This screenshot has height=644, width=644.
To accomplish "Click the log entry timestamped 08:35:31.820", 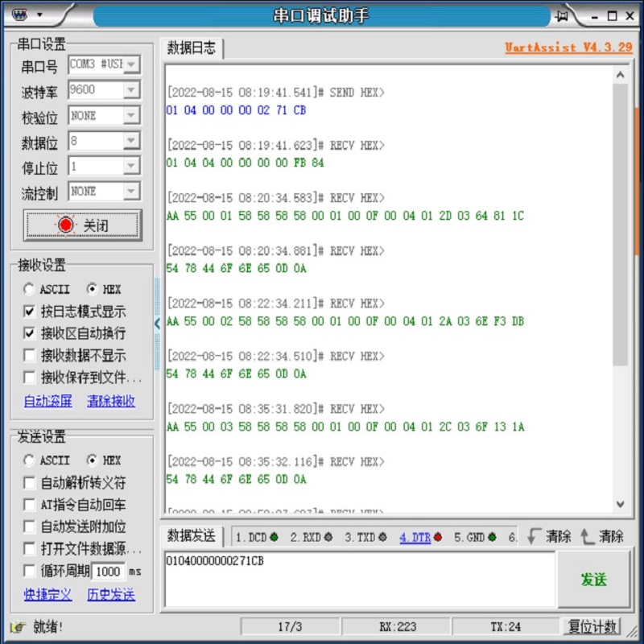I will [275, 409].
